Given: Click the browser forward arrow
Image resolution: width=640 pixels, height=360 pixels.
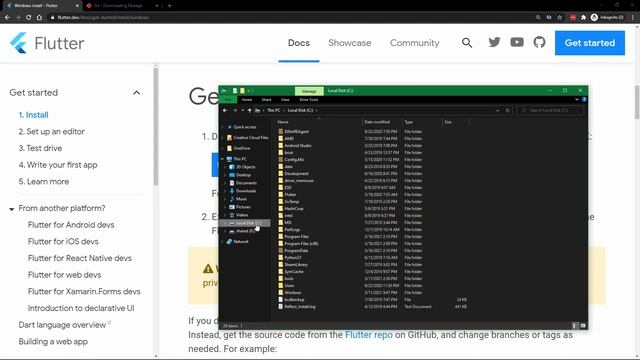Looking at the screenshot, I should tap(18, 18).
